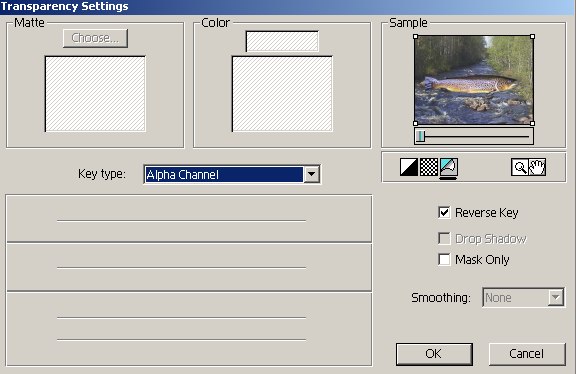Click the small Color swatch box

point(282,41)
